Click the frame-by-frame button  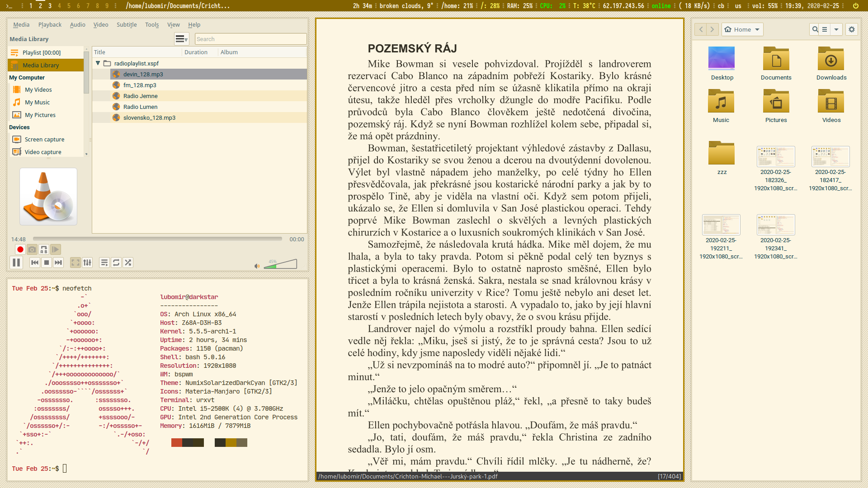tap(56, 249)
